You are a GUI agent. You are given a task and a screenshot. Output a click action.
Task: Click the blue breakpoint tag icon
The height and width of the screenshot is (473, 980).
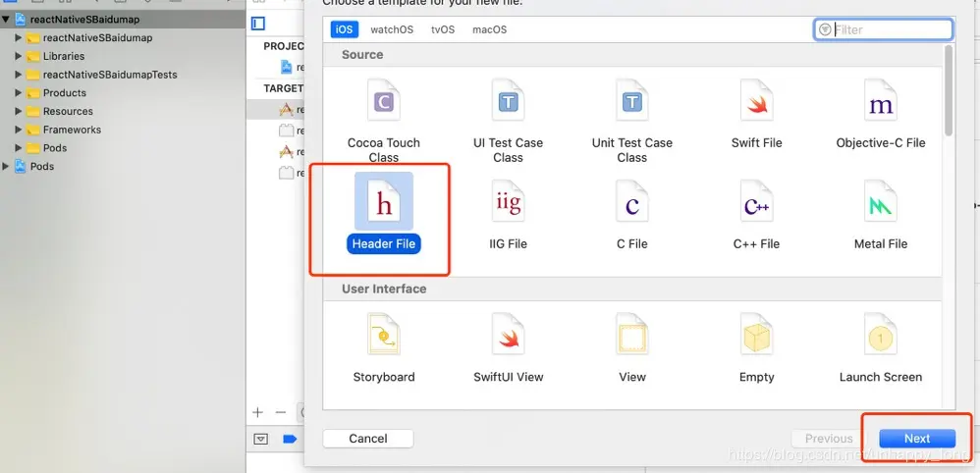tap(290, 439)
